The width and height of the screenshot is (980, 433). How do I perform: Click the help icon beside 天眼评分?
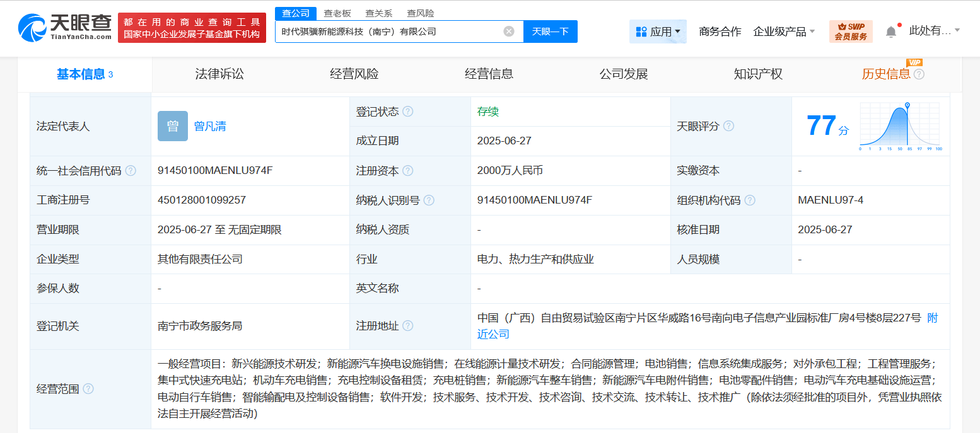coord(730,125)
